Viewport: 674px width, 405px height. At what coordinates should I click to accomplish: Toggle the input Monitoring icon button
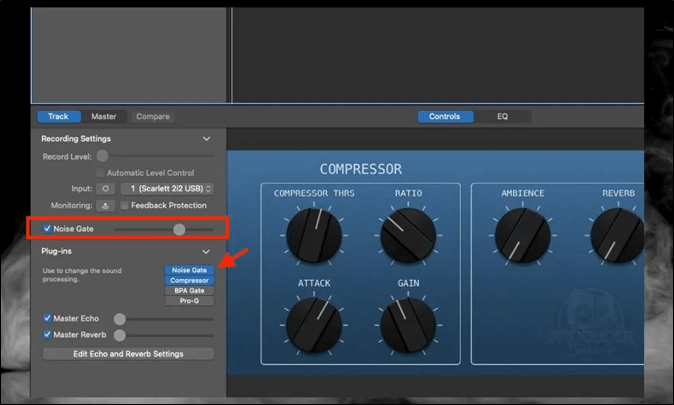click(x=105, y=206)
